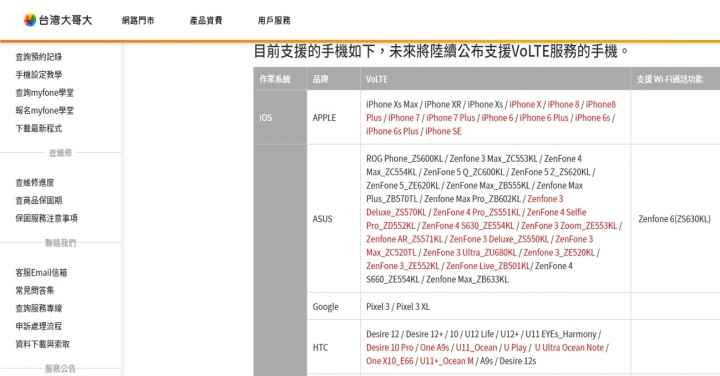Screen dimensions: 720x376
Task: Click the One A9s link
Action: click(434, 348)
